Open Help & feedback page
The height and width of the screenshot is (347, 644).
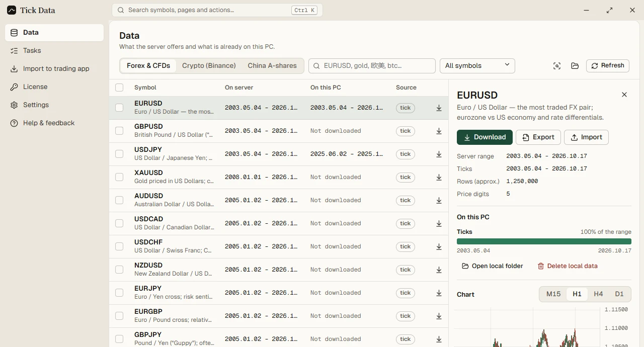click(54, 123)
